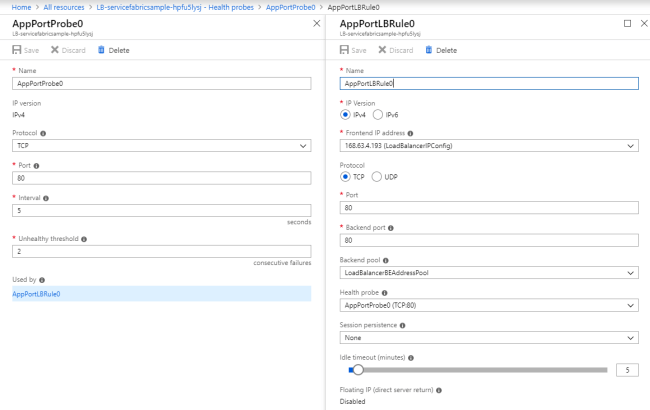Click rule Name field AppPortLBRule0
Viewport: 650px width, 410px height.
[x=489, y=83]
